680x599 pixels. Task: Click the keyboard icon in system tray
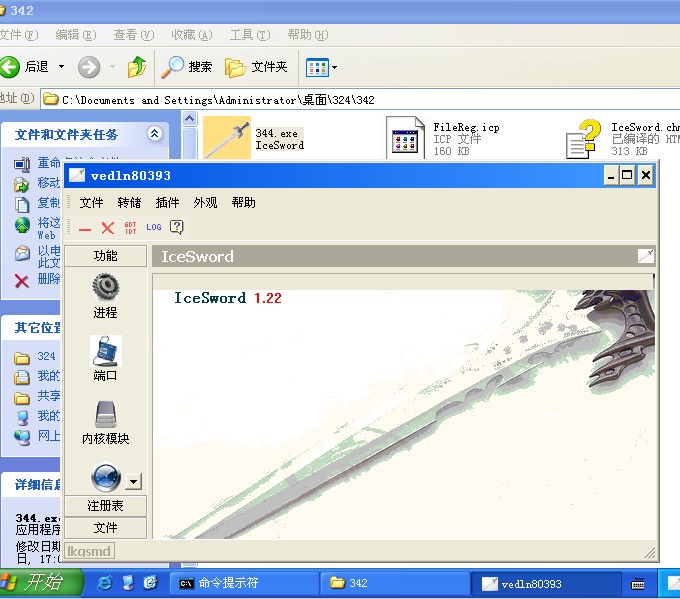pyautogui.click(x=638, y=584)
